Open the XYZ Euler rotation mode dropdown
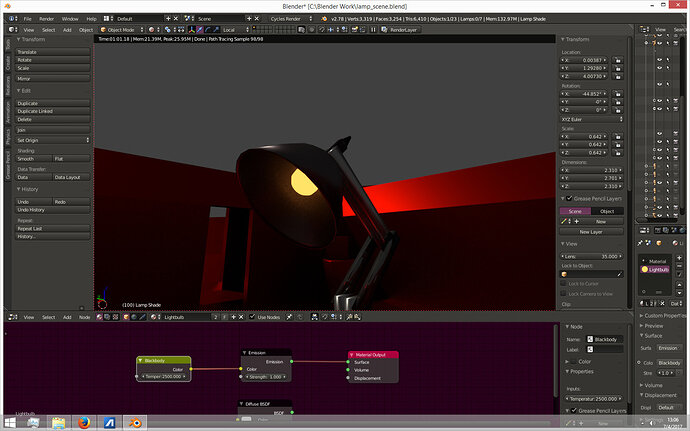690x431 pixels. click(593, 119)
